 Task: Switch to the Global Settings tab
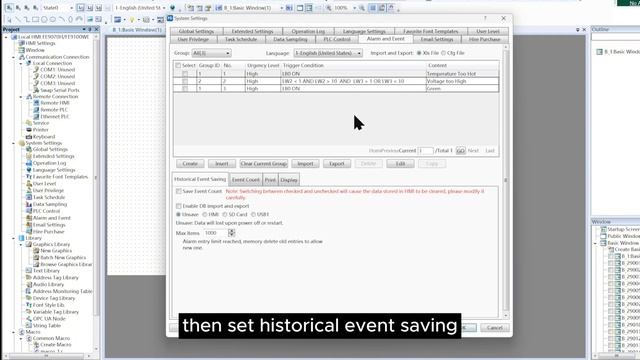(196, 31)
